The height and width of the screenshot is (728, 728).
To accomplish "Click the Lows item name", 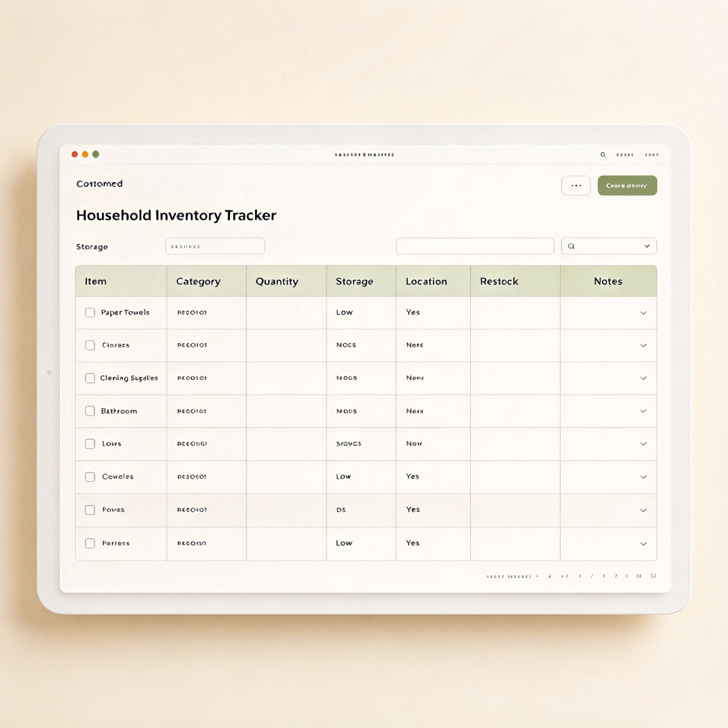I will [111, 444].
